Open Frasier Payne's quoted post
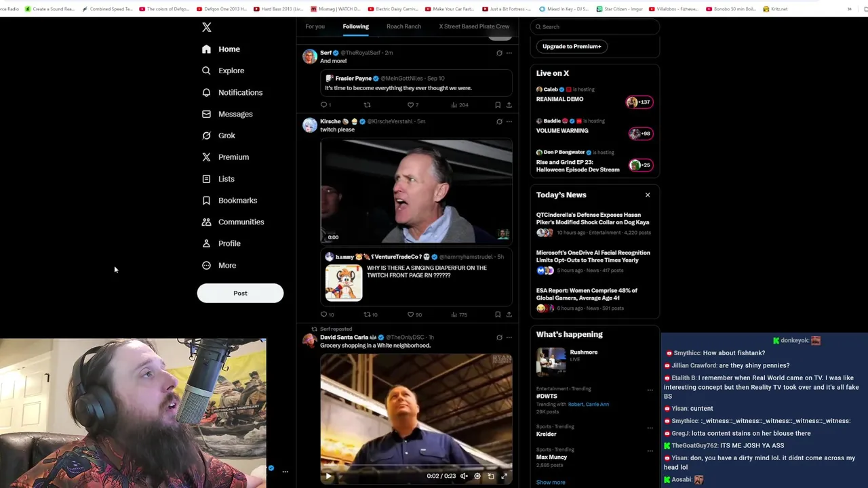This screenshot has height=488, width=868. [416, 83]
